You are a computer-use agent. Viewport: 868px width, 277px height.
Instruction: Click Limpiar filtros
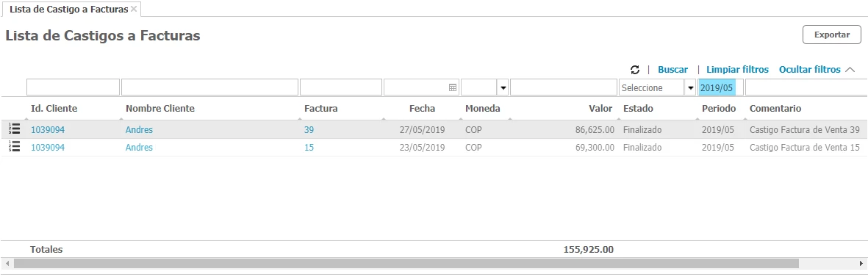point(737,70)
